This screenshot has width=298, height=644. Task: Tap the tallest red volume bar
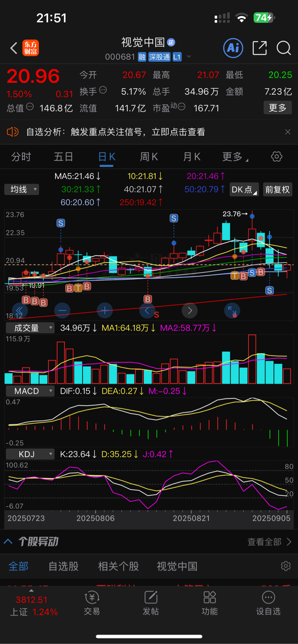click(x=252, y=359)
